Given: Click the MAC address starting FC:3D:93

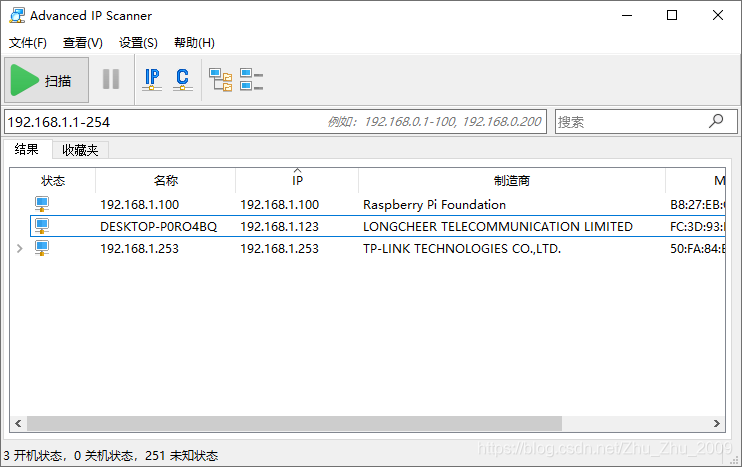Looking at the screenshot, I should pos(697,227).
